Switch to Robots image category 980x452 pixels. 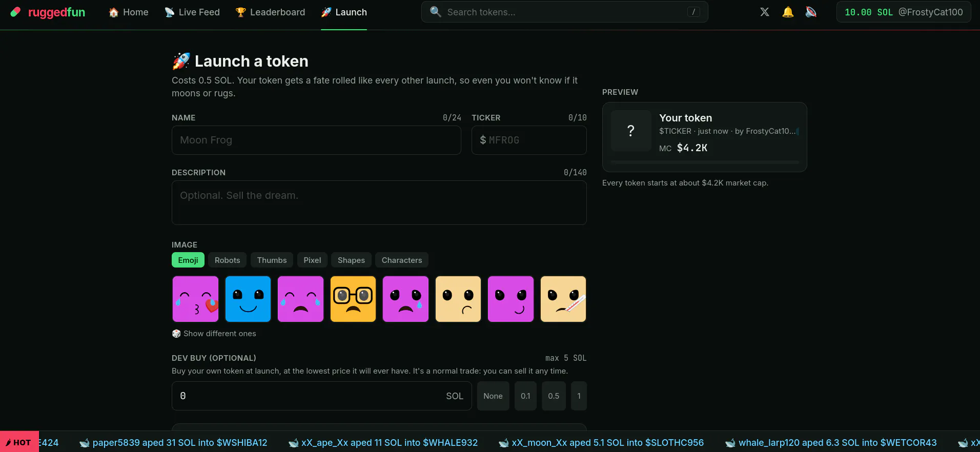[x=228, y=260]
